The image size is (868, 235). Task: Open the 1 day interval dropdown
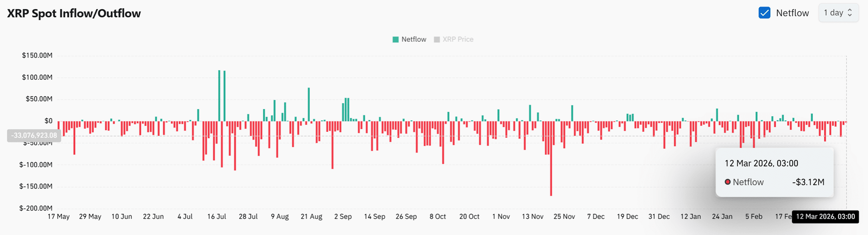tap(838, 12)
